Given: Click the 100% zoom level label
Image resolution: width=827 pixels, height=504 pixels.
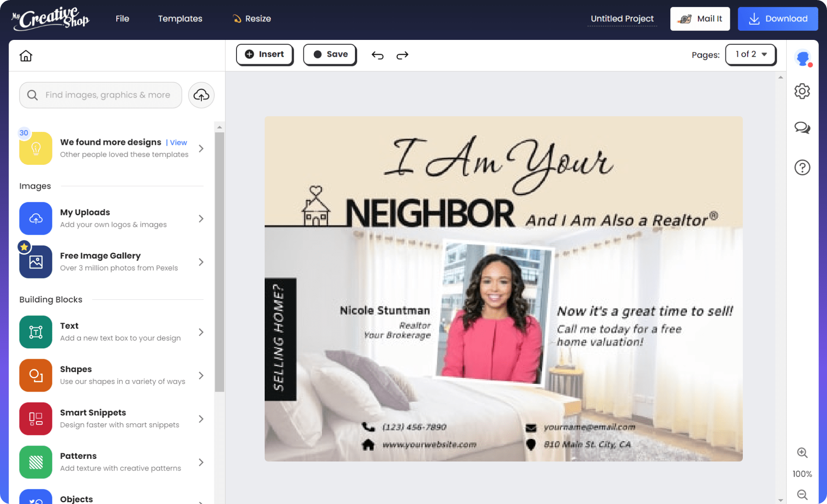Looking at the screenshot, I should (802, 474).
